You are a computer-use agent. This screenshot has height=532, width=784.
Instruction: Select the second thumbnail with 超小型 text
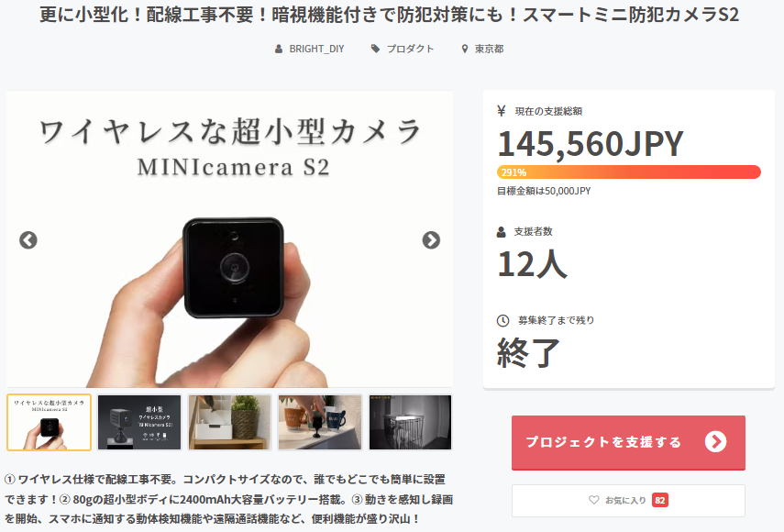[x=139, y=423]
